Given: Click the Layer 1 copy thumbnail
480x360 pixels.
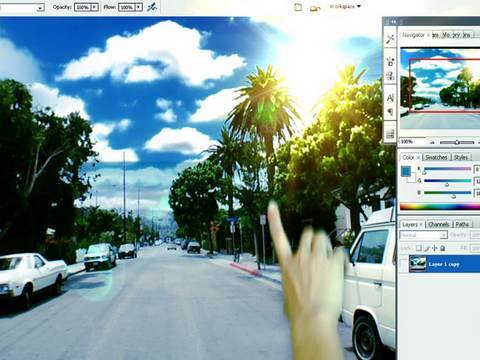Looking at the screenshot, I should click(x=417, y=264).
